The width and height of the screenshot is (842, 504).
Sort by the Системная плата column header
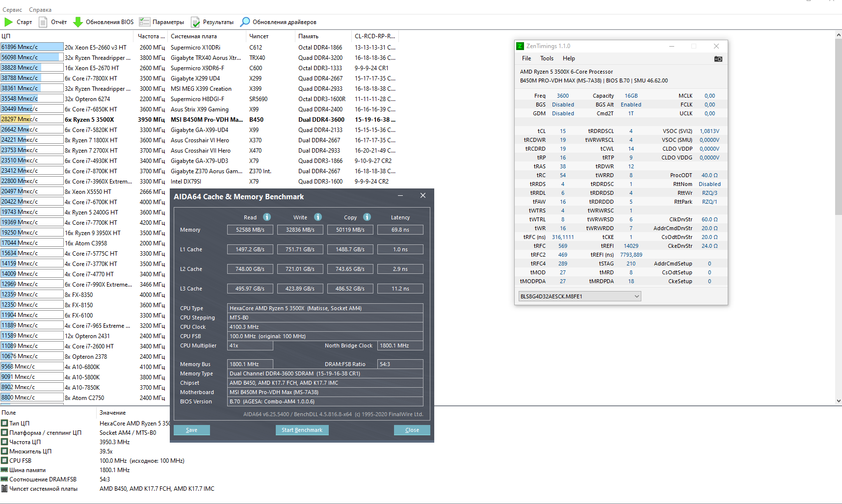tap(207, 36)
